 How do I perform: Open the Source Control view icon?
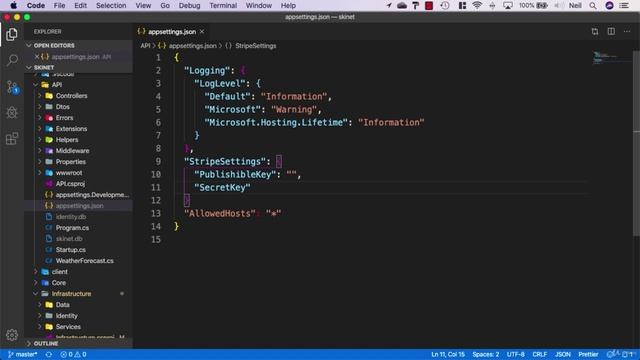pyautogui.click(x=12, y=87)
